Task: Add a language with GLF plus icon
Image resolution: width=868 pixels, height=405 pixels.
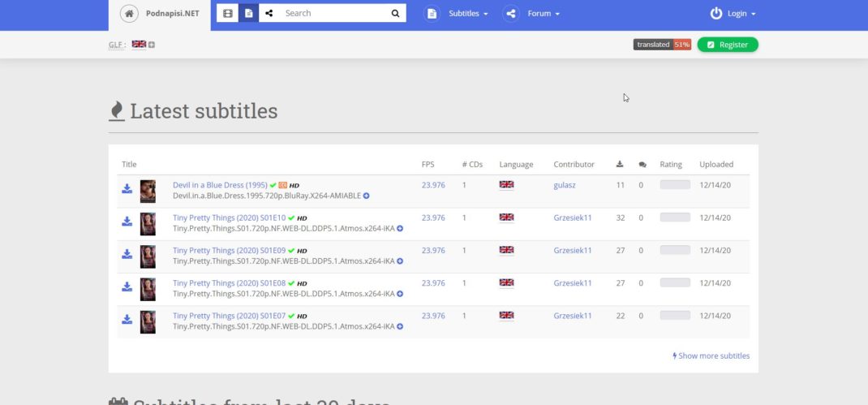Action: 152,45
